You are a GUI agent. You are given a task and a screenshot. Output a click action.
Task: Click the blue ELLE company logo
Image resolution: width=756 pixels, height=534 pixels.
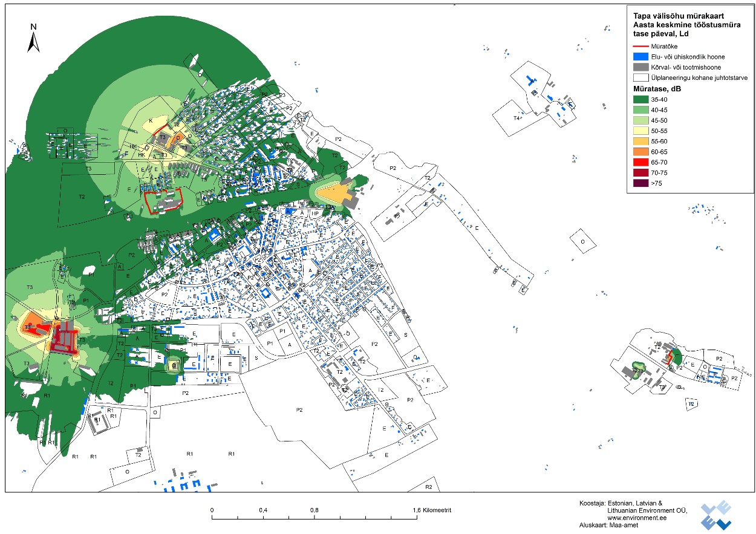717,515
